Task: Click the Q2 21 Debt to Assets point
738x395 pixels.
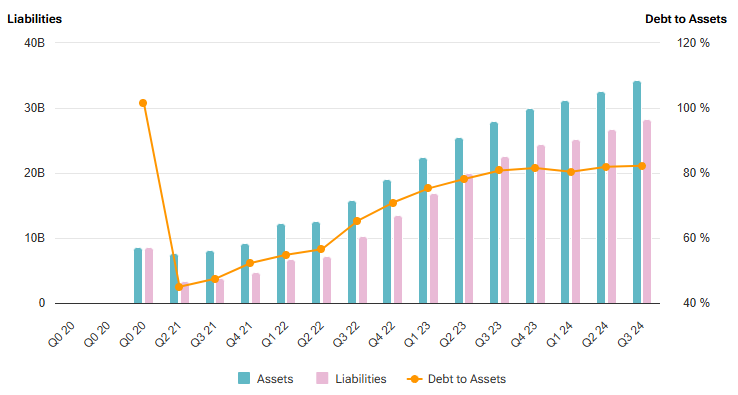Action: pos(179,287)
